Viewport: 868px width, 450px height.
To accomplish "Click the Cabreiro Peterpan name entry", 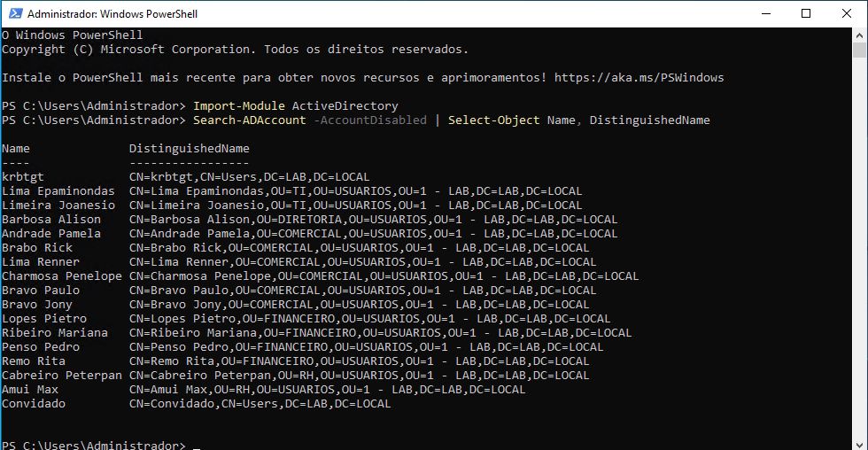I will click(61, 376).
